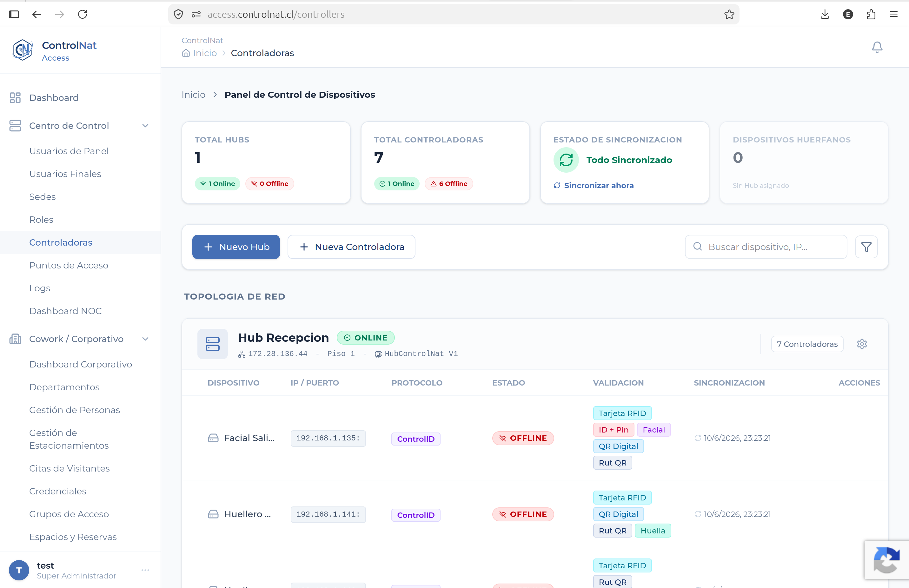Click the Huella validation tag
Image resolution: width=909 pixels, height=588 pixels.
click(653, 531)
